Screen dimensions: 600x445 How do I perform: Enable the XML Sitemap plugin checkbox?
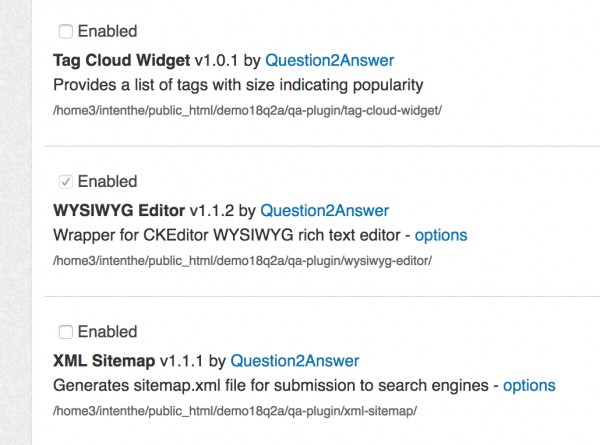pyautogui.click(x=65, y=332)
